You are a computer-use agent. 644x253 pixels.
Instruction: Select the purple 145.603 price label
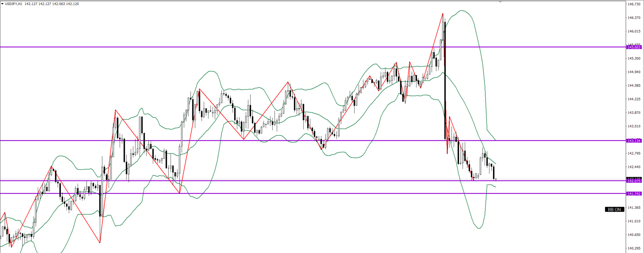[x=634, y=47]
